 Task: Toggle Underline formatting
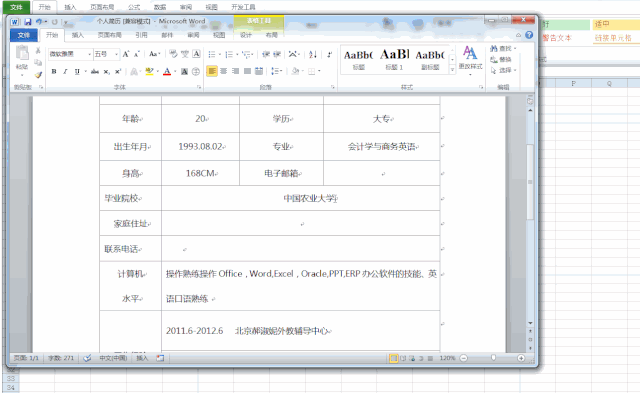click(77, 71)
